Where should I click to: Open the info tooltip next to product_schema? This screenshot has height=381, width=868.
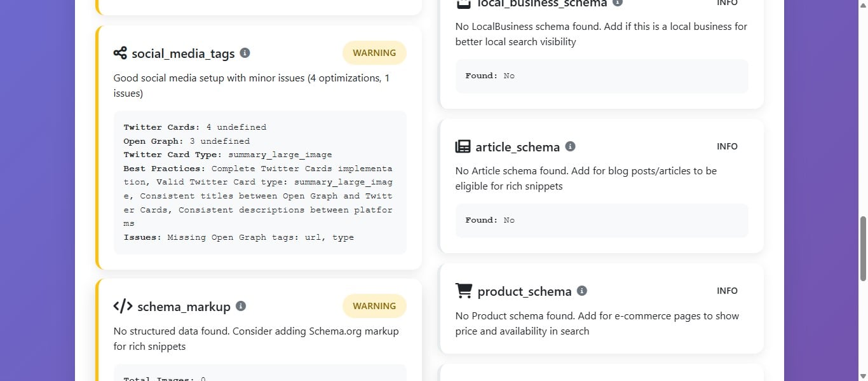(x=581, y=291)
